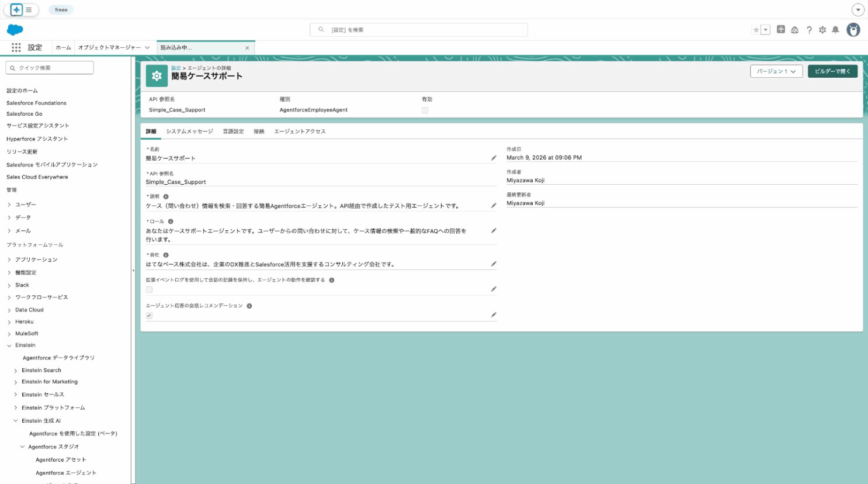Open the App Launcher waffle icon
Screen dimensions: 868x484
pos(16,47)
